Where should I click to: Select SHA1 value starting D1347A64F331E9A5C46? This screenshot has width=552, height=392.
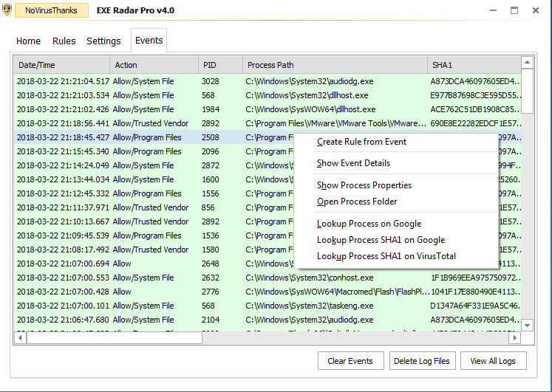pos(475,306)
